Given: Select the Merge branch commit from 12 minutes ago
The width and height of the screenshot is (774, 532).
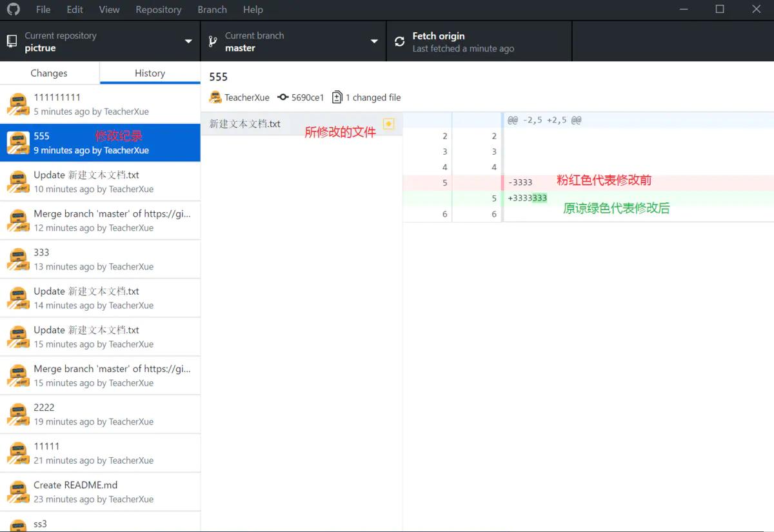Looking at the screenshot, I should tap(100, 220).
